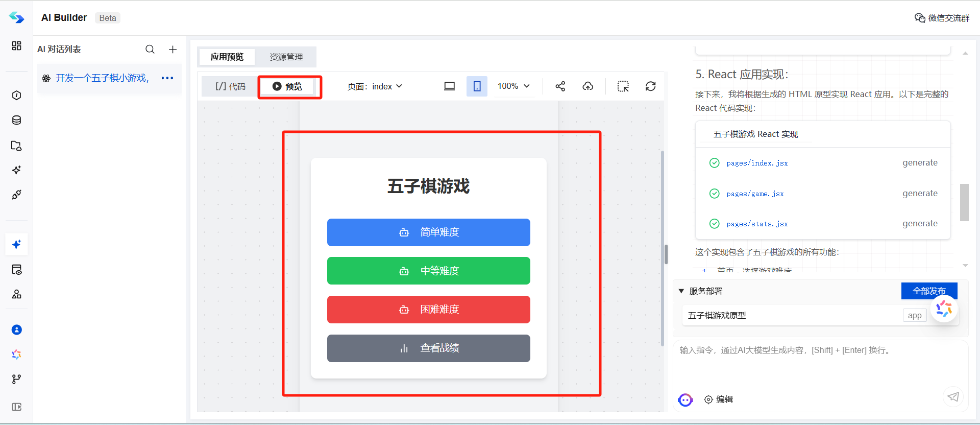Add a new AI conversation

(173, 49)
